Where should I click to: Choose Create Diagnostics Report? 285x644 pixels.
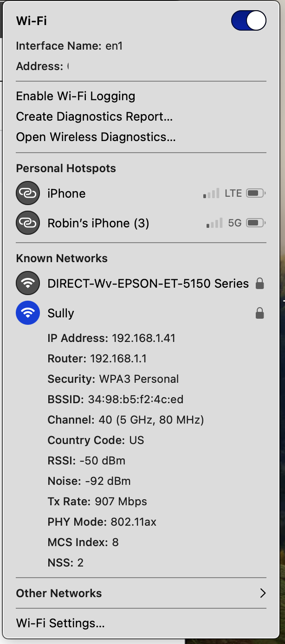(x=94, y=116)
